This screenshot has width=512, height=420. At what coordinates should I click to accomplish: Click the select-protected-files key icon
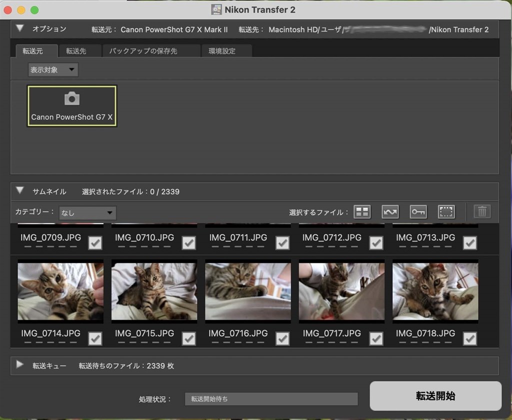[418, 211]
